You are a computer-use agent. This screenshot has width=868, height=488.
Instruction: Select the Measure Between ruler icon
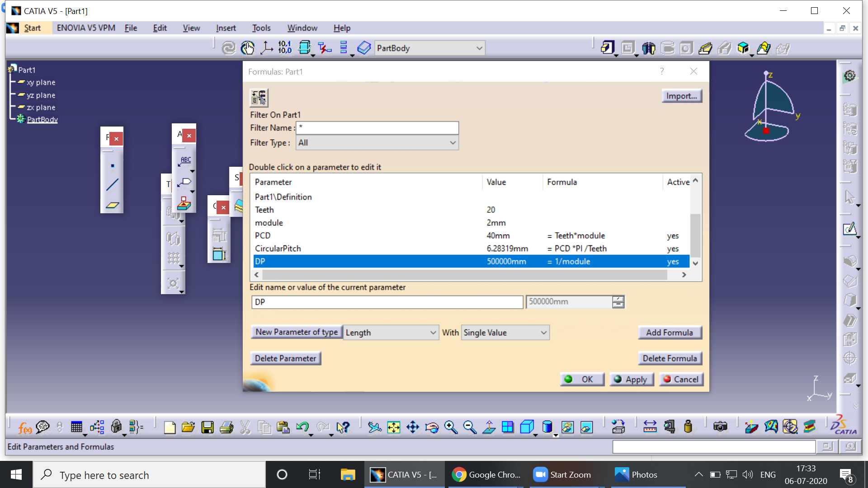click(x=650, y=427)
